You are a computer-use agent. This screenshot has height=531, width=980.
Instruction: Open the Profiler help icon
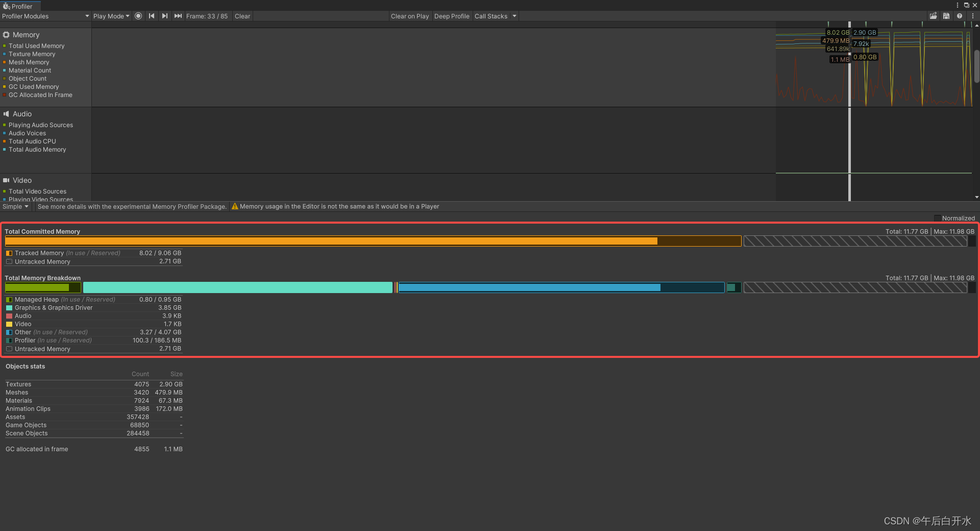pyautogui.click(x=960, y=16)
